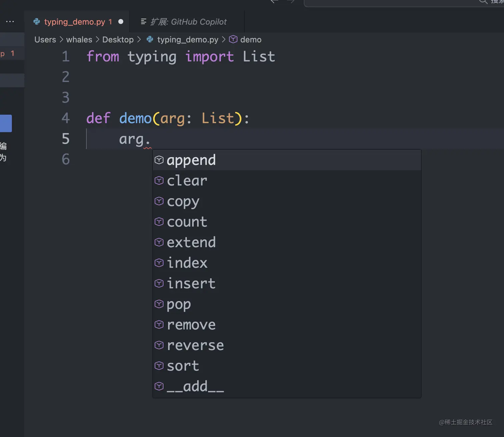The image size is (504, 437).
Task: Click the demo function name on line 4
Action: 135,118
